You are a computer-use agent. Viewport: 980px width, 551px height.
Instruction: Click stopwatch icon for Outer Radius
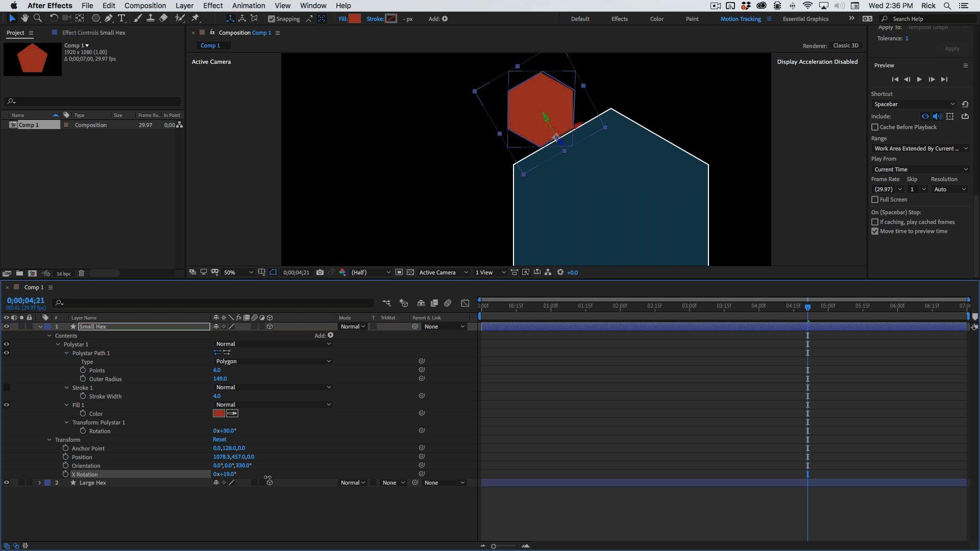point(83,379)
